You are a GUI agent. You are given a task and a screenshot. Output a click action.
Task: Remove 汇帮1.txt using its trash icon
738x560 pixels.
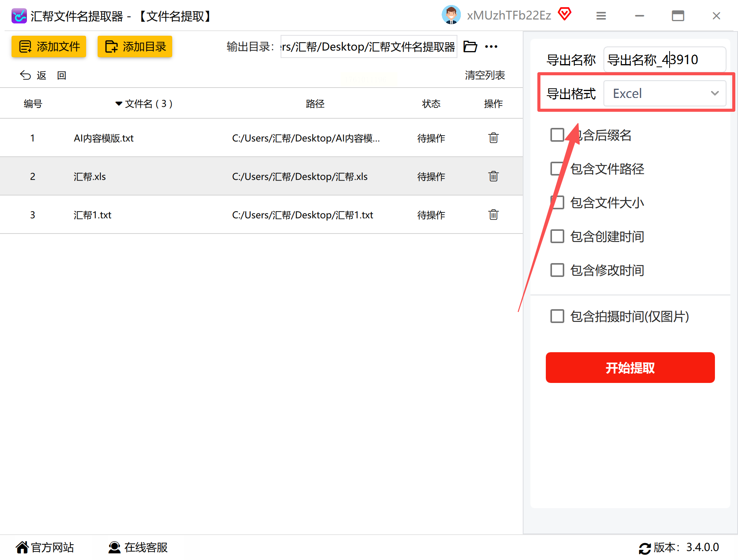(493, 215)
